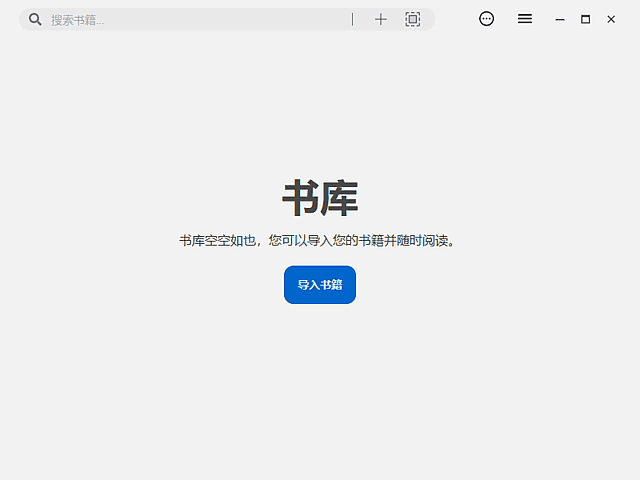Maximize the reader window
Screen dimensions: 640x480
(585, 19)
